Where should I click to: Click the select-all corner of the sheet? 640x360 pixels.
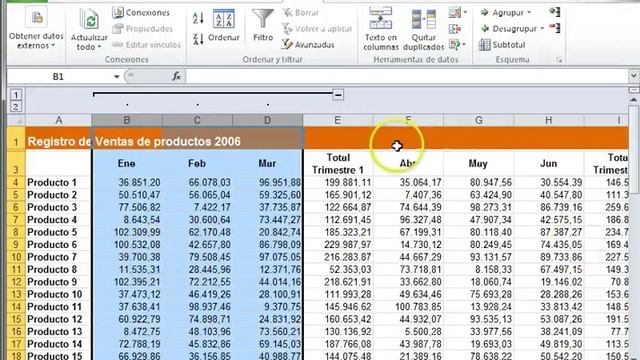point(16,120)
